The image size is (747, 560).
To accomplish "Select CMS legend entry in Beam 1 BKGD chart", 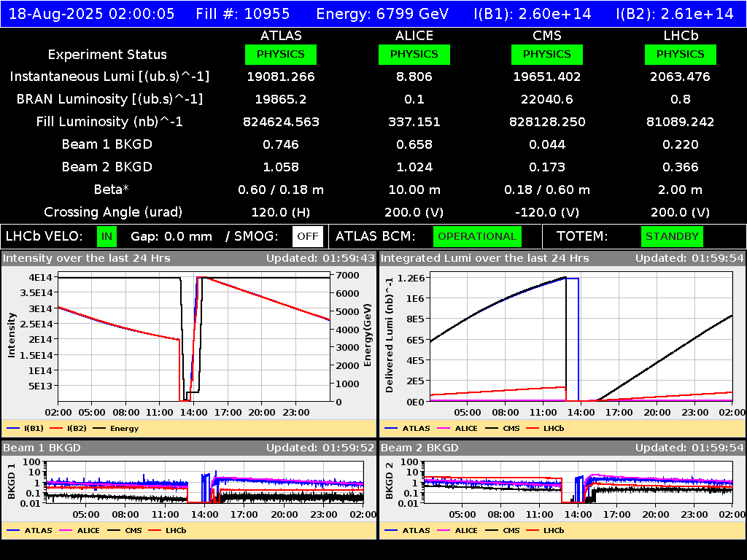I will pos(125,530).
